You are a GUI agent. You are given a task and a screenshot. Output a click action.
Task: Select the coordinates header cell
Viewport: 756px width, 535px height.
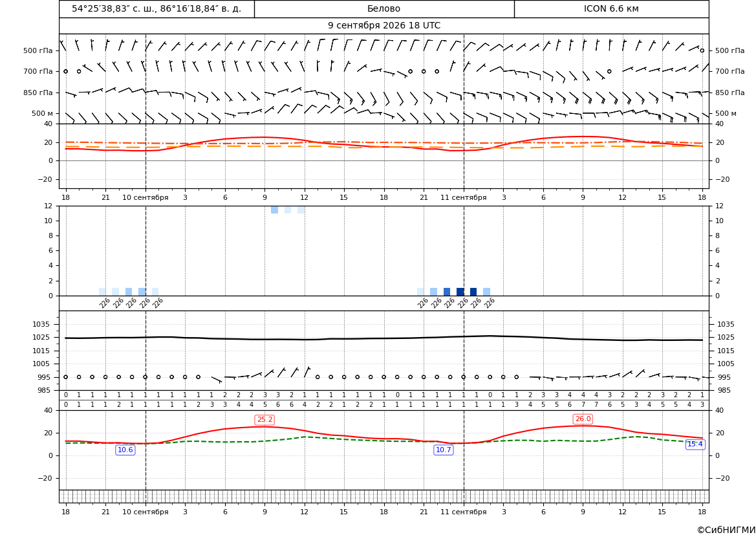[x=157, y=8]
